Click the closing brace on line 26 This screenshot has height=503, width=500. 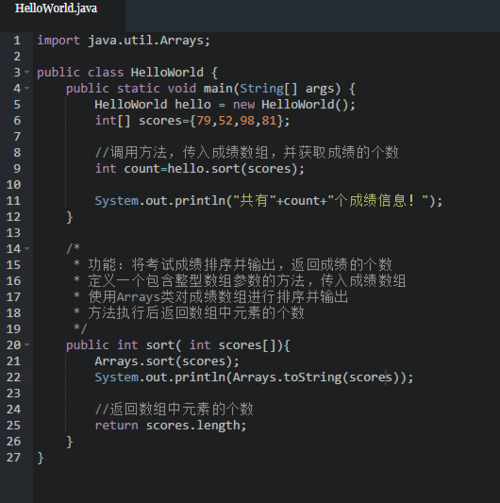(69, 442)
